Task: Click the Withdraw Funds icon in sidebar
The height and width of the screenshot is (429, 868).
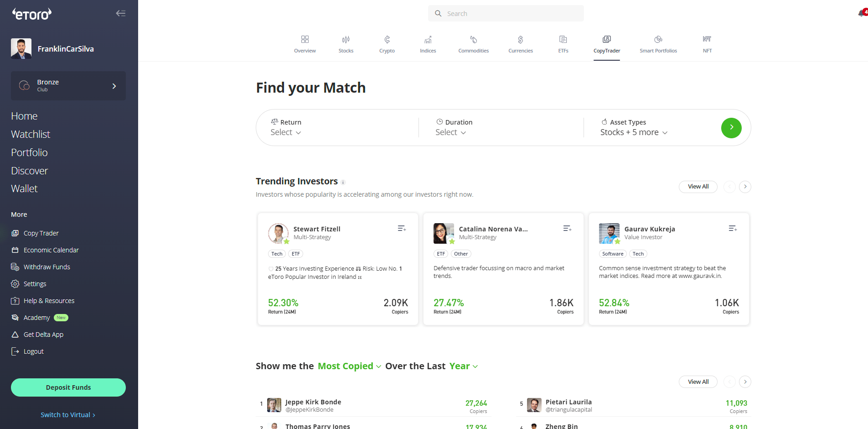Action: 15,267
